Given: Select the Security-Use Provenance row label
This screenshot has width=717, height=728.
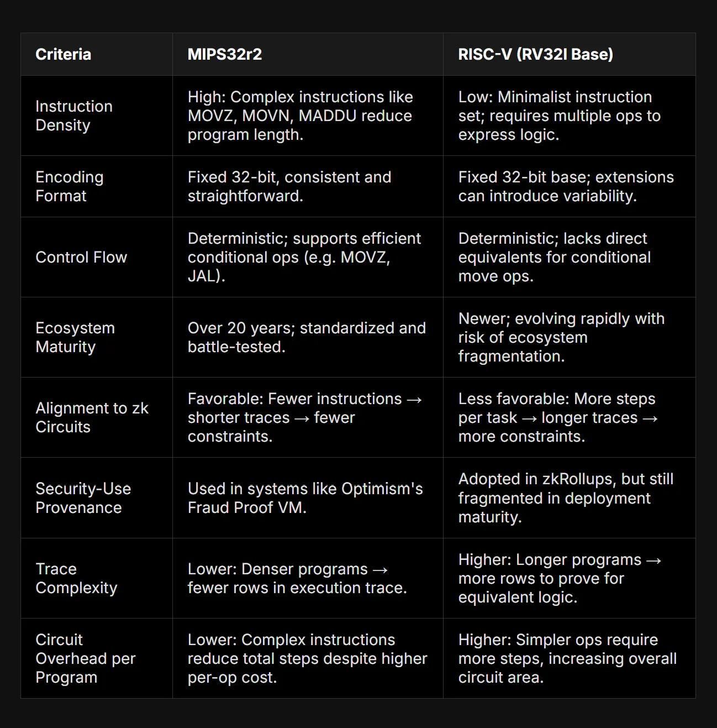Looking at the screenshot, I should pyautogui.click(x=83, y=498).
